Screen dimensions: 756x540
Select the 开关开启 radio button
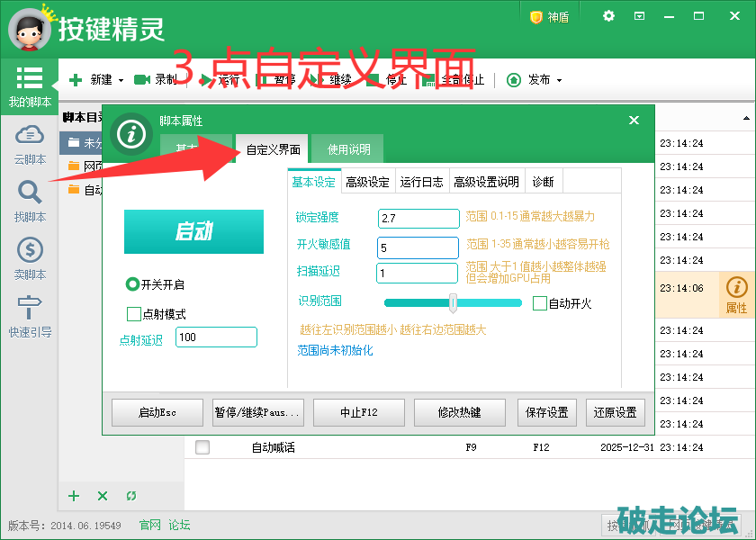point(132,284)
